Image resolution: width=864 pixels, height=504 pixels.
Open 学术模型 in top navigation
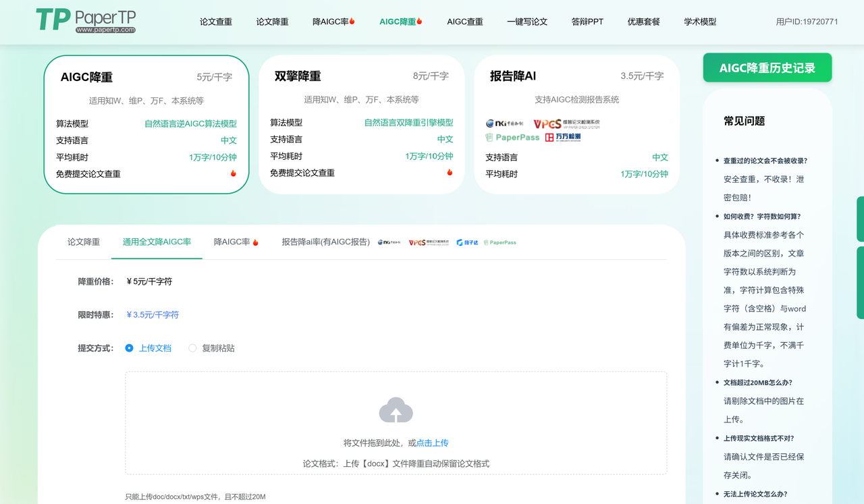[700, 22]
